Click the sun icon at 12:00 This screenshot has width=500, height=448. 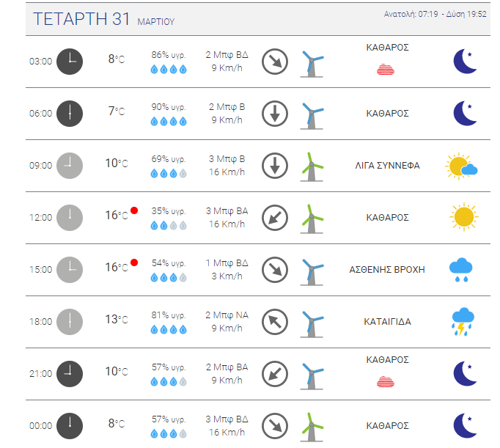tap(464, 217)
